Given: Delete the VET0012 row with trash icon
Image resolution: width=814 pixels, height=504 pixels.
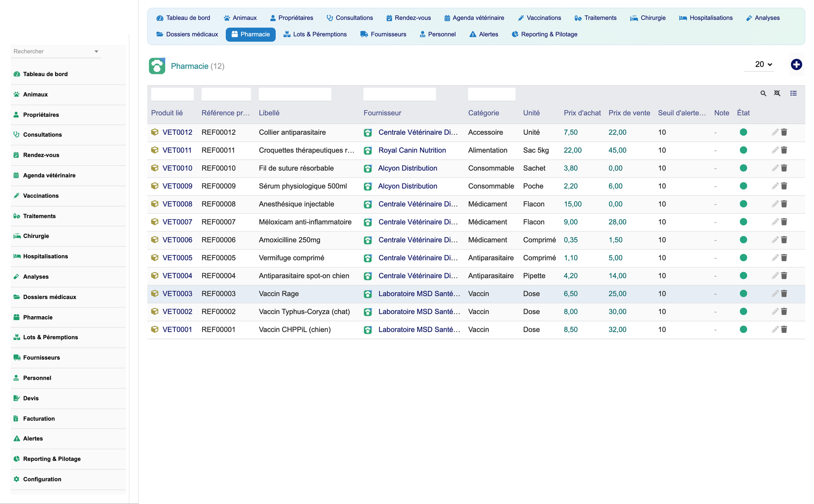Looking at the screenshot, I should point(784,132).
